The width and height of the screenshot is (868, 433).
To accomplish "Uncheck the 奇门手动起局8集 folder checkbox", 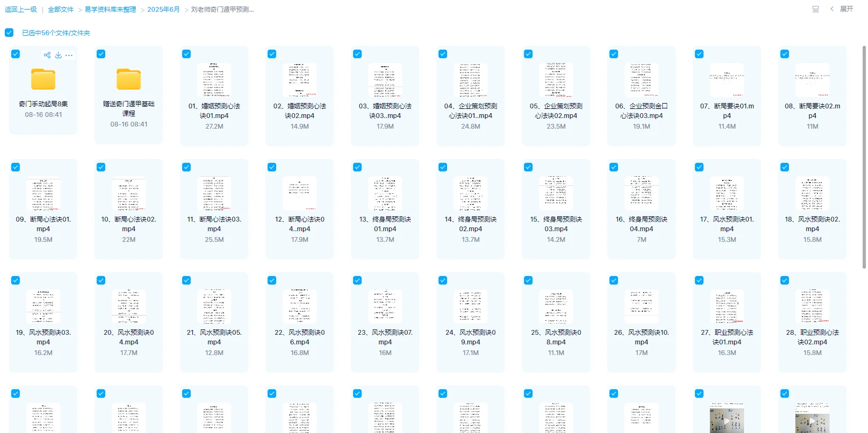I will 15,54.
